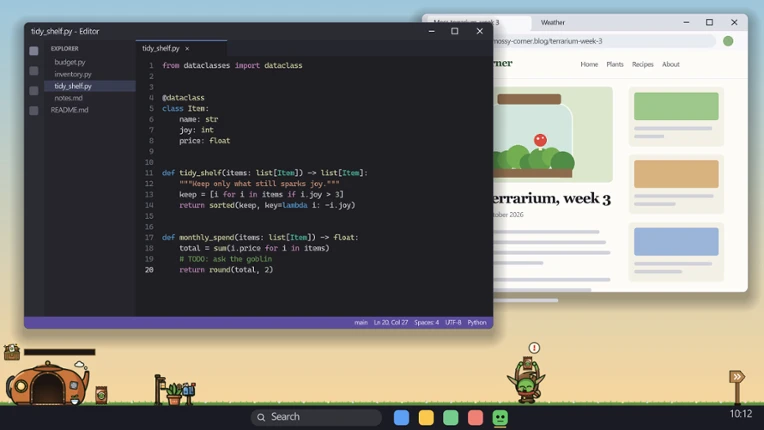
Task: Minimize the Editor window
Action: (432, 31)
